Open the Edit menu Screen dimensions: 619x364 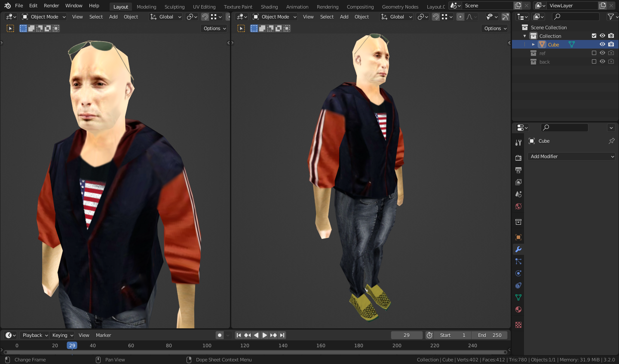click(34, 6)
